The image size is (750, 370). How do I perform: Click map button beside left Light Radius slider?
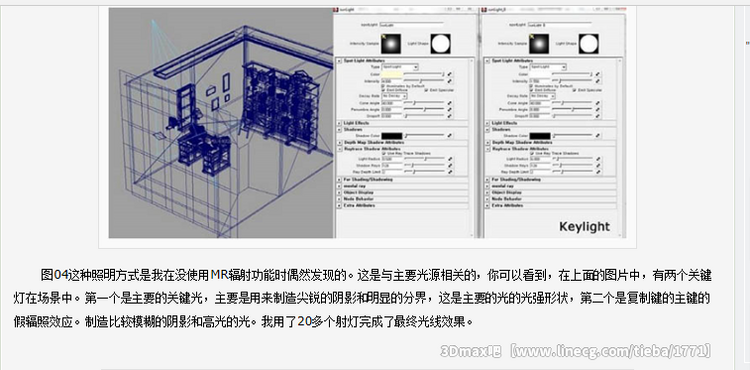coord(450,159)
